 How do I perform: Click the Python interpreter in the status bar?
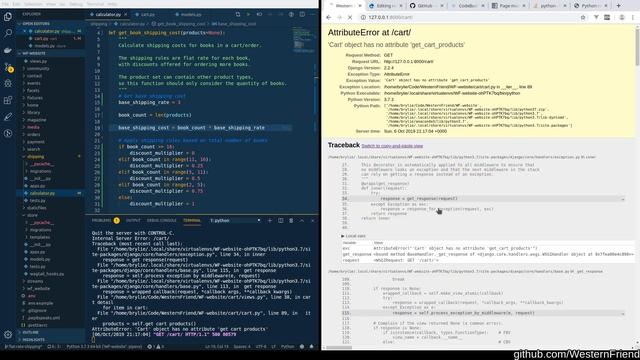click(x=104, y=347)
